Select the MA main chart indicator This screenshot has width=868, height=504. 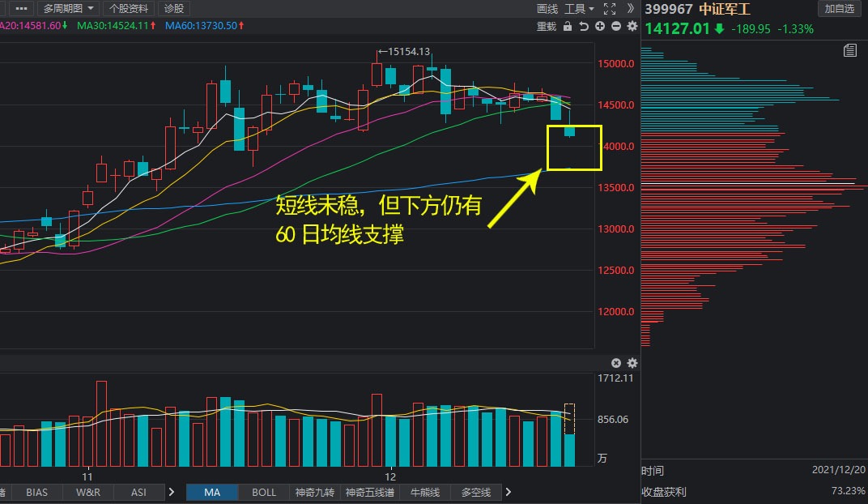click(212, 492)
